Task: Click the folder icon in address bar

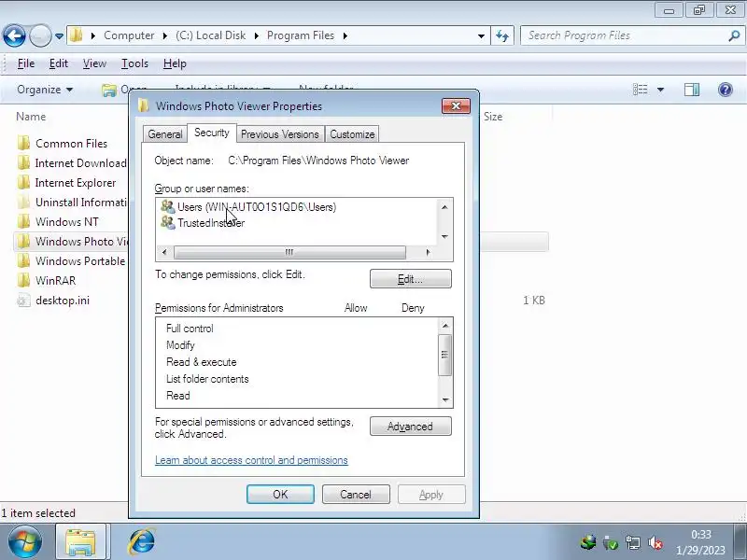Action: [x=76, y=35]
